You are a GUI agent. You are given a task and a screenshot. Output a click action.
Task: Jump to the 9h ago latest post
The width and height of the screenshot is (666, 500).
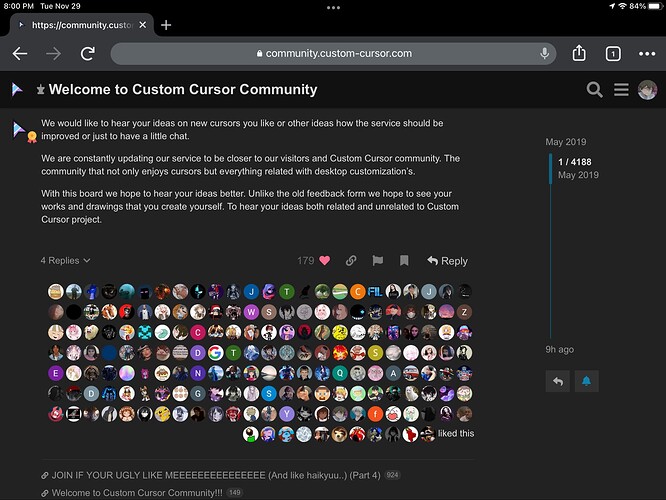coord(559,350)
